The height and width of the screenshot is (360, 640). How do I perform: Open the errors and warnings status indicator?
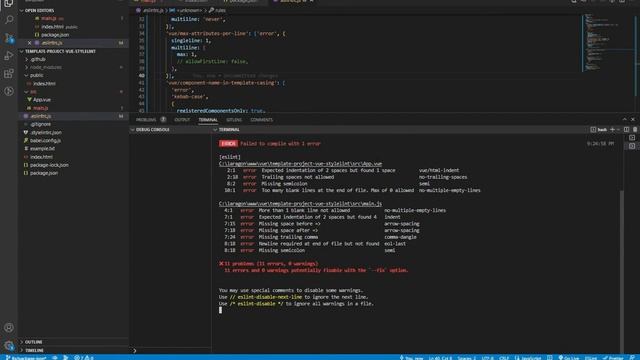click(x=84, y=358)
